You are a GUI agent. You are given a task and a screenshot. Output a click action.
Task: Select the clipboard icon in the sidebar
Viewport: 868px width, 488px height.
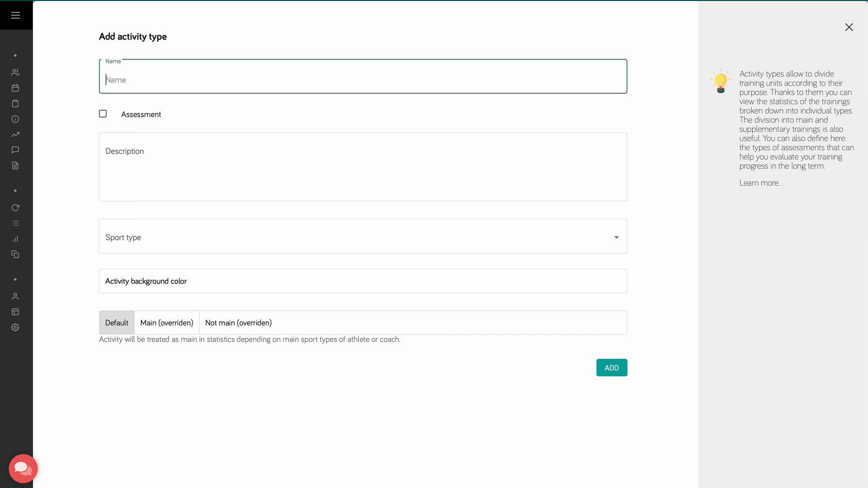pyautogui.click(x=15, y=103)
